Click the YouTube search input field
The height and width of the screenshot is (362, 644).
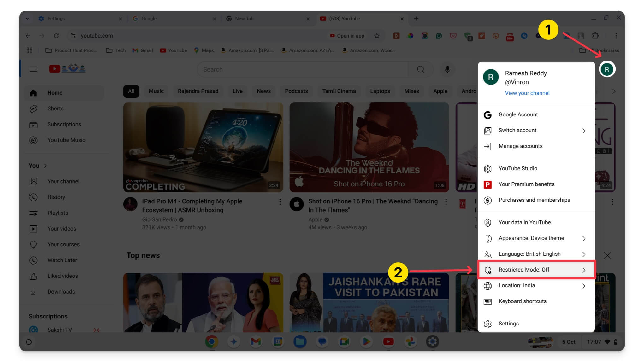(x=303, y=69)
